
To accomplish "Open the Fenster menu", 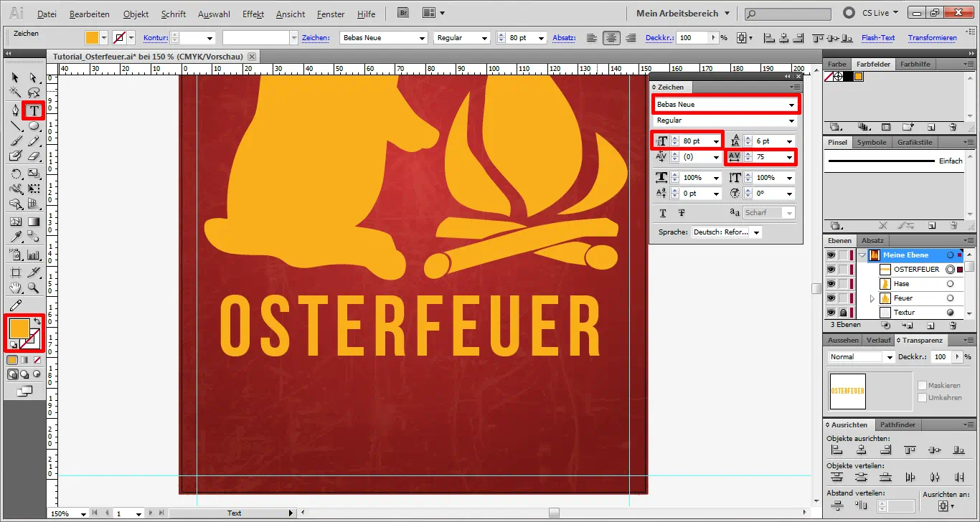I will tap(330, 14).
